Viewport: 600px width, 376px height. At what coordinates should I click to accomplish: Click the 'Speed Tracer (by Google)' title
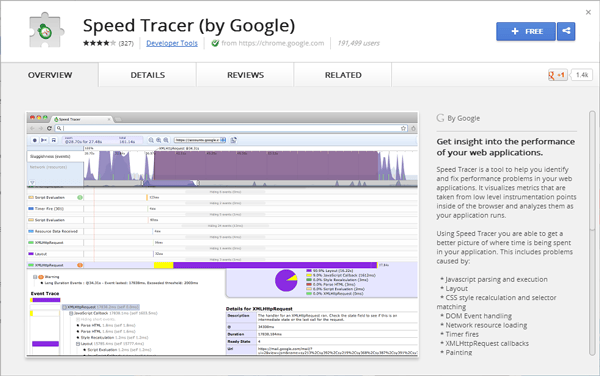point(189,26)
